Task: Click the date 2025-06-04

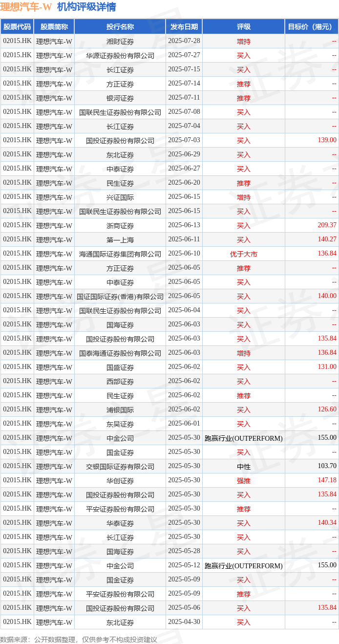Action: coord(184,310)
